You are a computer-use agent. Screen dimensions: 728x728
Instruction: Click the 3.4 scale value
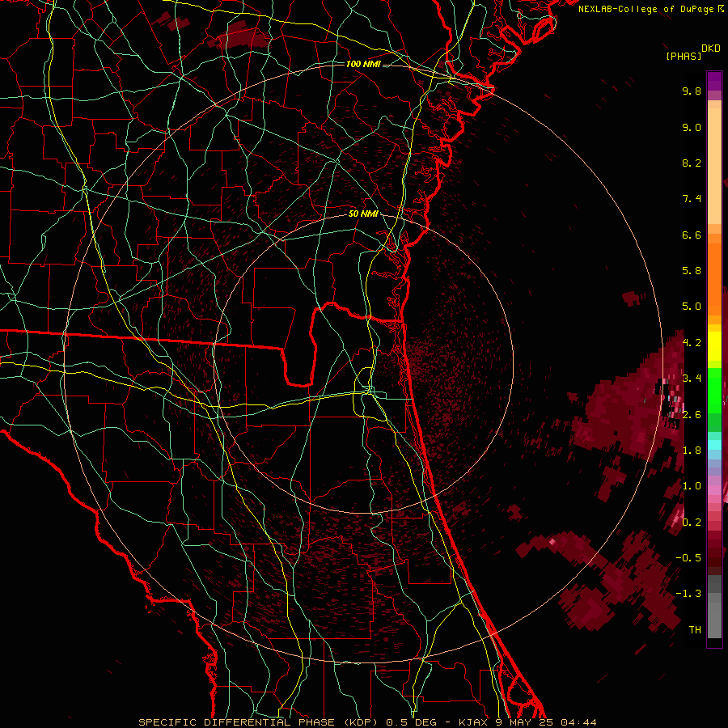(x=692, y=379)
